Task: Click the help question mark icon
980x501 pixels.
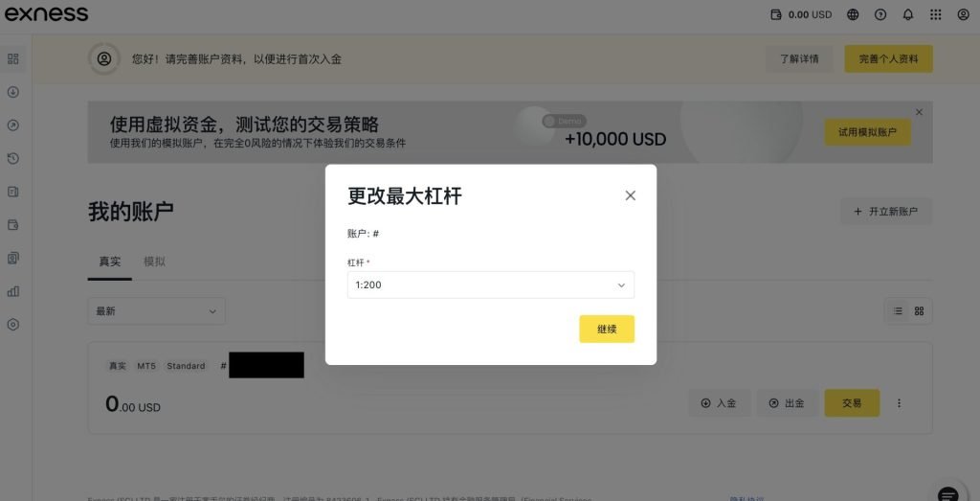Action: [880, 14]
